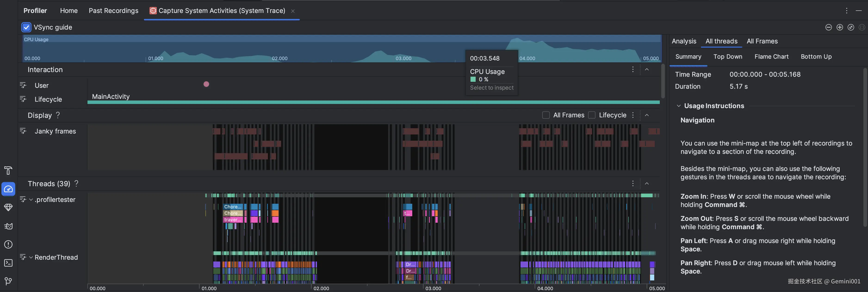
Task: Select the Profiler tool window icon
Action: pyautogui.click(x=8, y=189)
